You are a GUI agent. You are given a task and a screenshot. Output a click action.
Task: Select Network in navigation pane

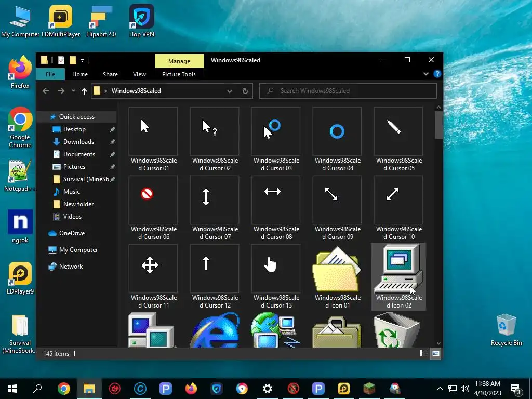[x=71, y=267]
